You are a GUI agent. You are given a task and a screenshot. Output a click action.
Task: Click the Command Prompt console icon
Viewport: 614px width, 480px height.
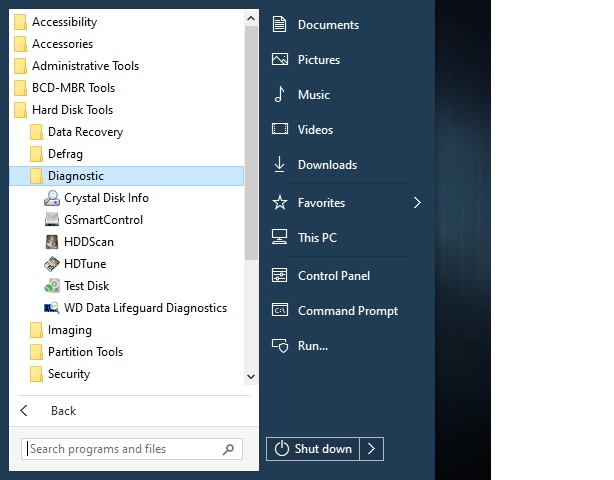point(280,310)
